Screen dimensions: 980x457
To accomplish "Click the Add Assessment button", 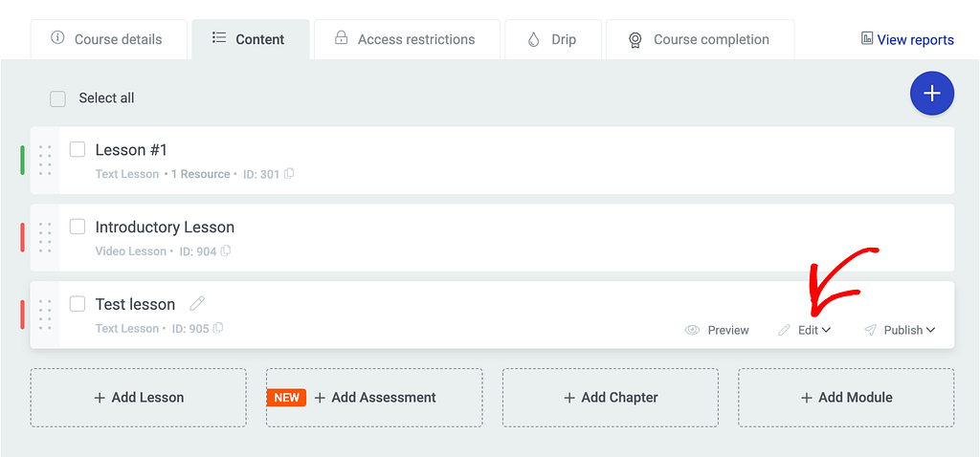I will point(374,398).
